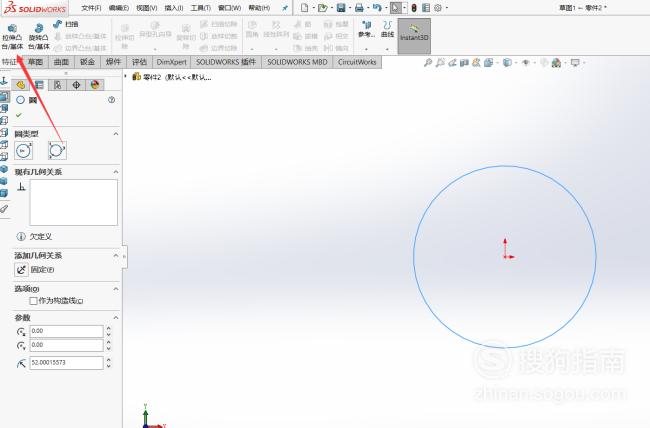Image resolution: width=650 pixels, height=428 pixels.
Task: Open the FeatureManager design tree tab
Action: 20,85
